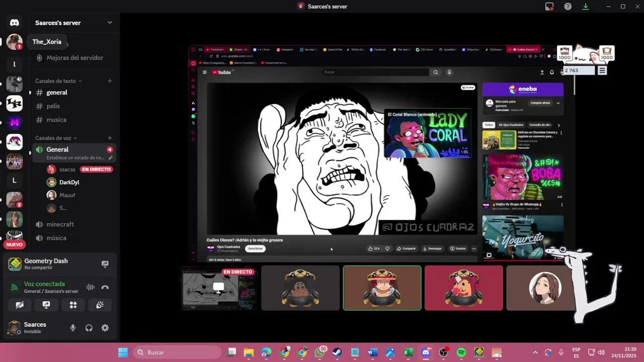The width and height of the screenshot is (644, 362).
Task: Click the green download update icon
Action: 586,7
